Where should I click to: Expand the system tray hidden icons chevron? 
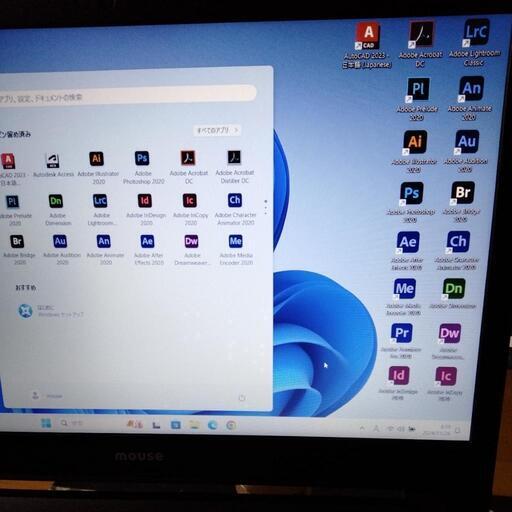point(362,428)
